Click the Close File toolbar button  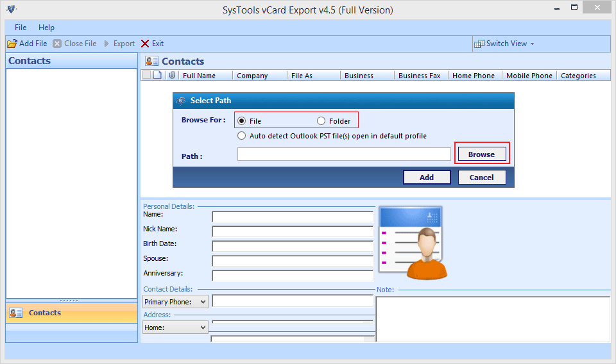coord(74,44)
